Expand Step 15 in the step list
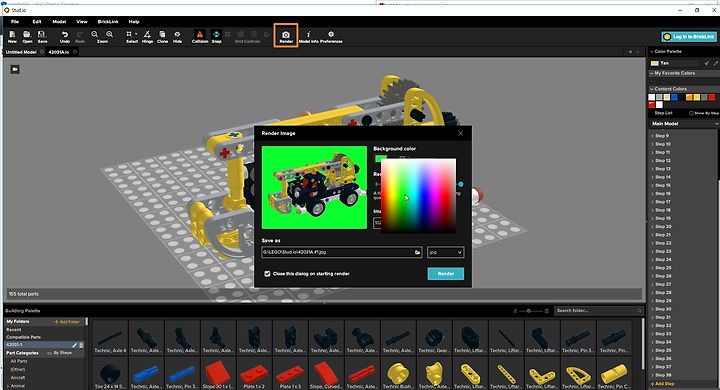720x390 pixels. tap(652, 186)
